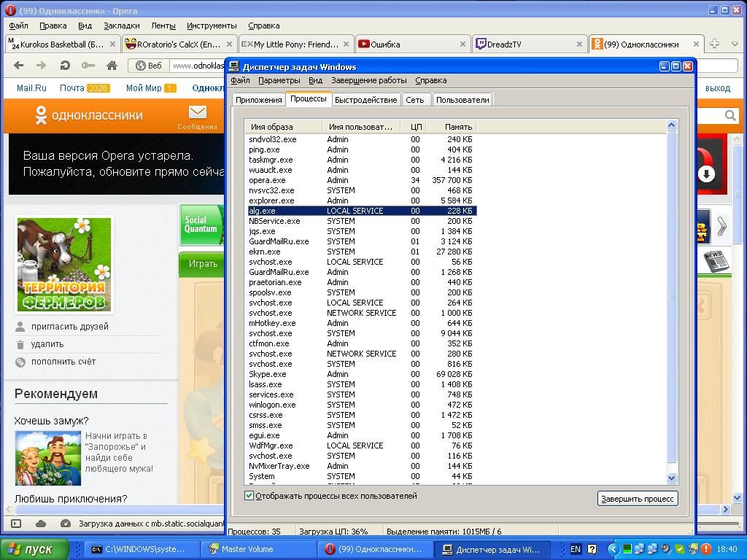The image size is (747, 560).
Task: Open the green checkmark Skype tray icon
Action: 680,549
